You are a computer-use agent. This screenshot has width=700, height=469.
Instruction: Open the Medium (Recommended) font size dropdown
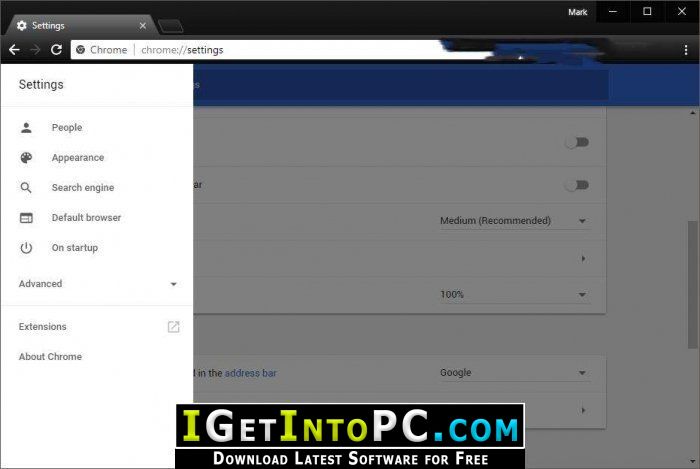pyautogui.click(x=514, y=221)
